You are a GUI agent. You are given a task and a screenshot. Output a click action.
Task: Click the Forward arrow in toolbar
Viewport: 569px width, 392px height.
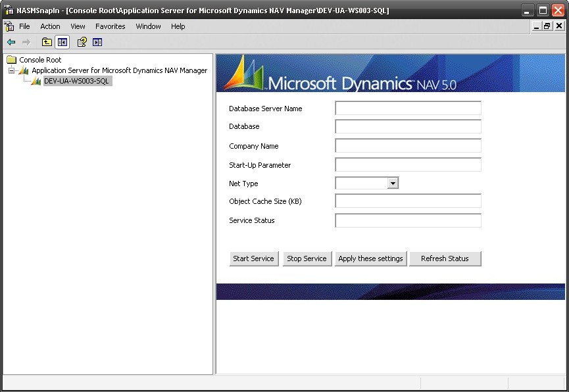point(26,42)
